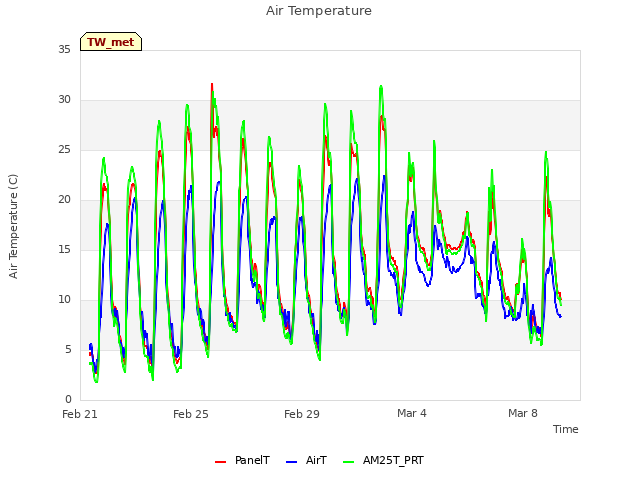
Task: Click the 5 y-axis tick label
Action: 68,349
